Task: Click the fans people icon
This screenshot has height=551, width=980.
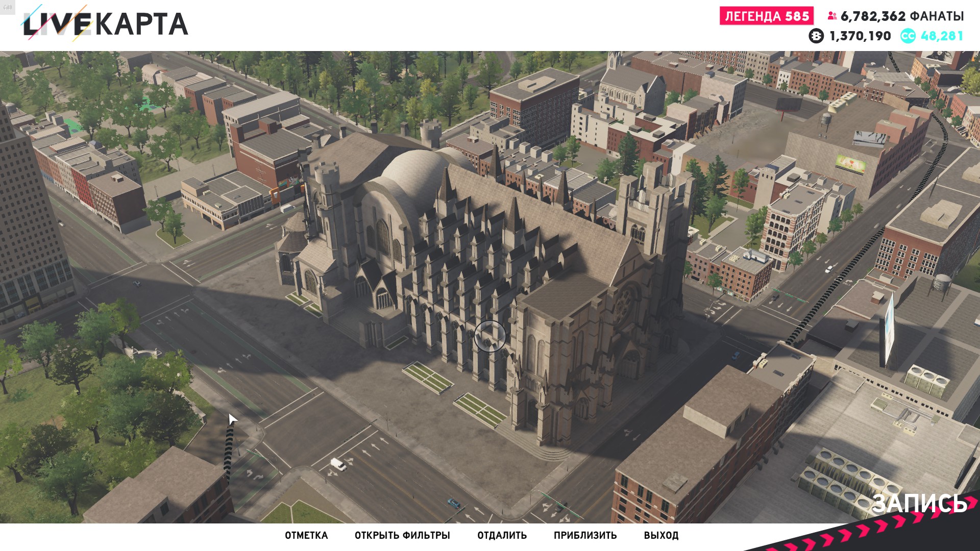Action: click(832, 16)
